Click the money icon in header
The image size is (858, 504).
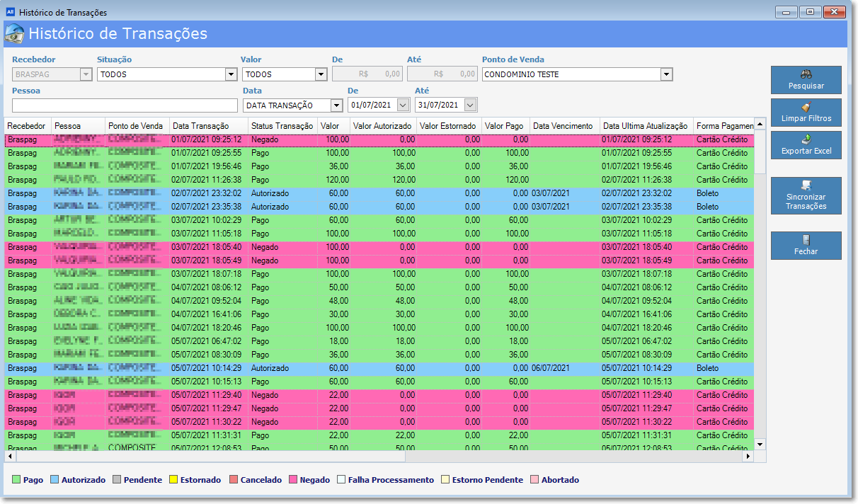tap(14, 34)
